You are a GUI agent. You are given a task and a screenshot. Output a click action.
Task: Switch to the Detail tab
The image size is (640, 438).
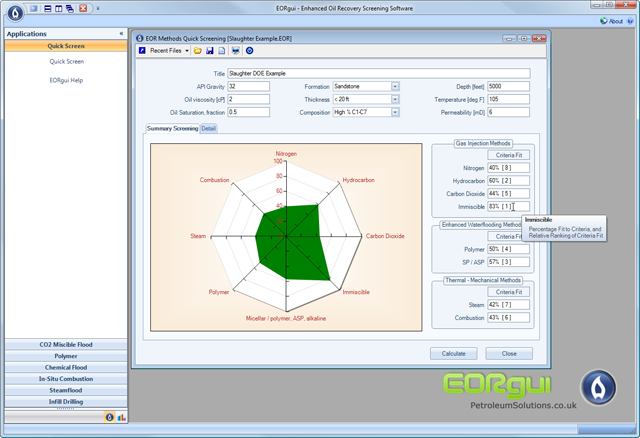[x=209, y=129]
